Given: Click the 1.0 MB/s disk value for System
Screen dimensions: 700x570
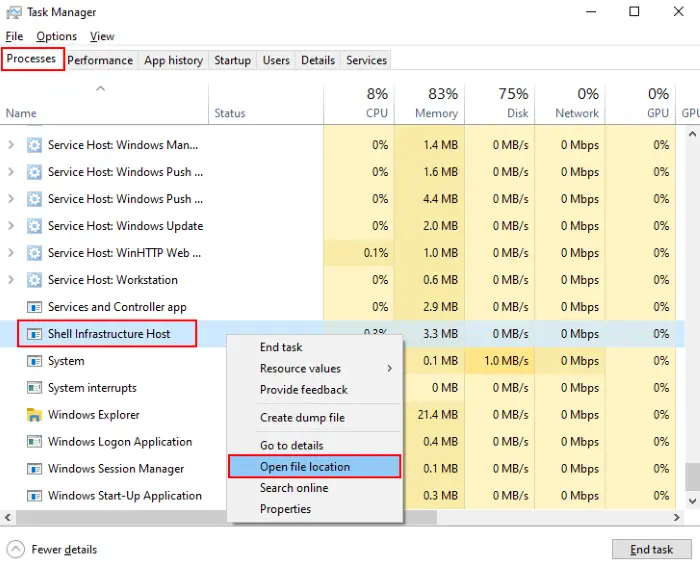Looking at the screenshot, I should 506,361.
